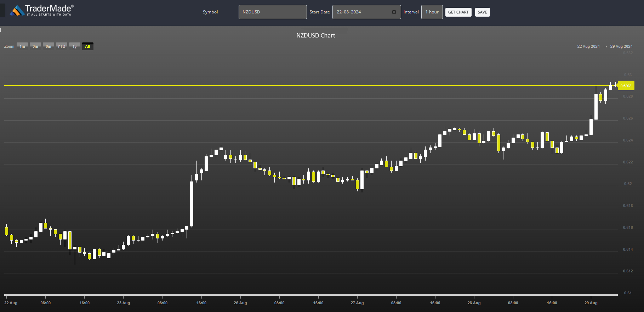Image resolution: width=644 pixels, height=312 pixels.
Task: Click the 0.618 y-axis price label
Action: click(628, 206)
